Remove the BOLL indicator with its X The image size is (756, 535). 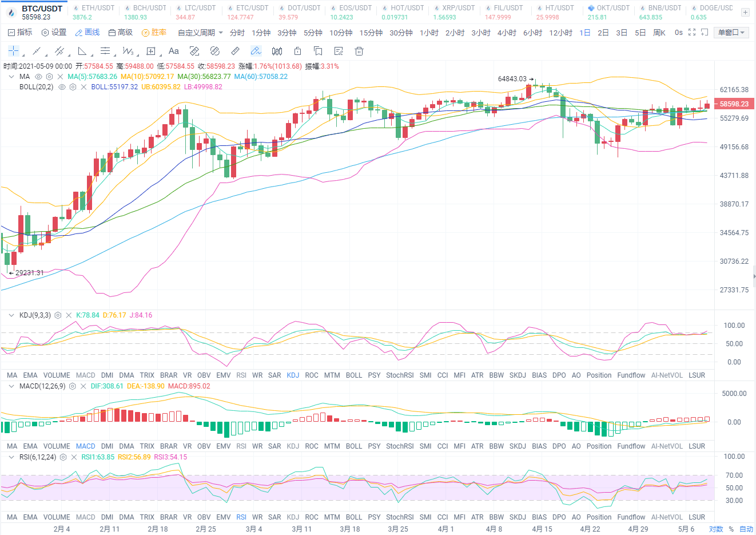coord(83,87)
